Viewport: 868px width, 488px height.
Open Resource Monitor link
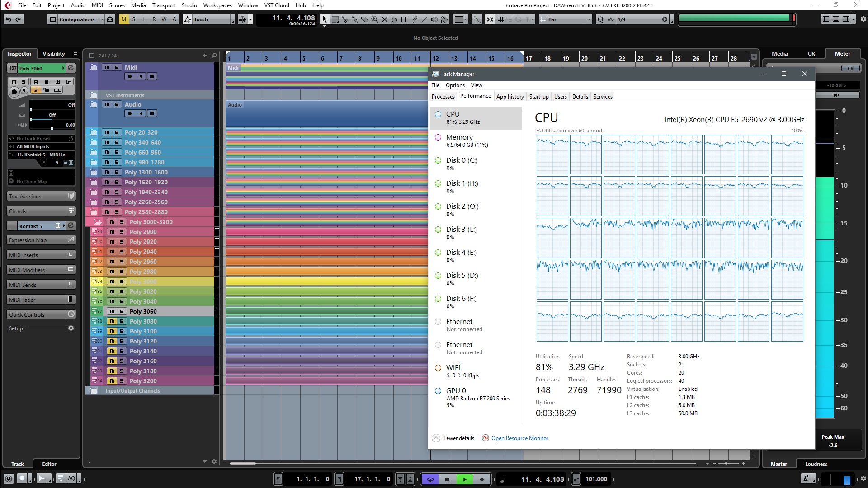tap(519, 438)
